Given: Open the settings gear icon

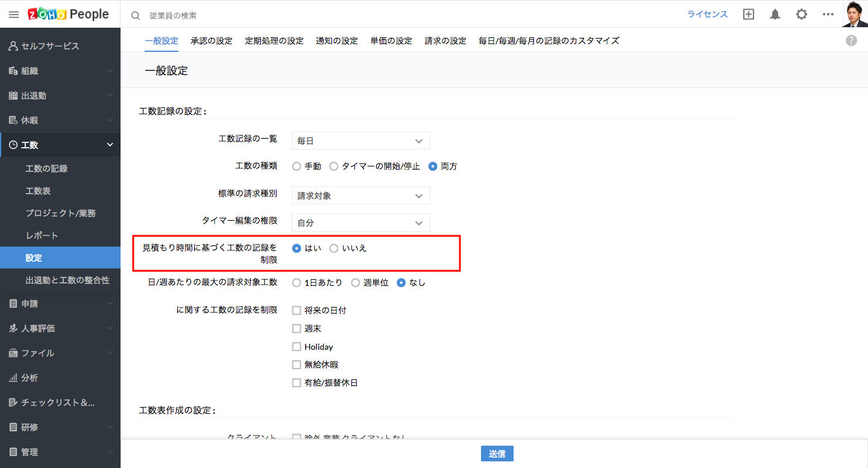Looking at the screenshot, I should pos(802,14).
